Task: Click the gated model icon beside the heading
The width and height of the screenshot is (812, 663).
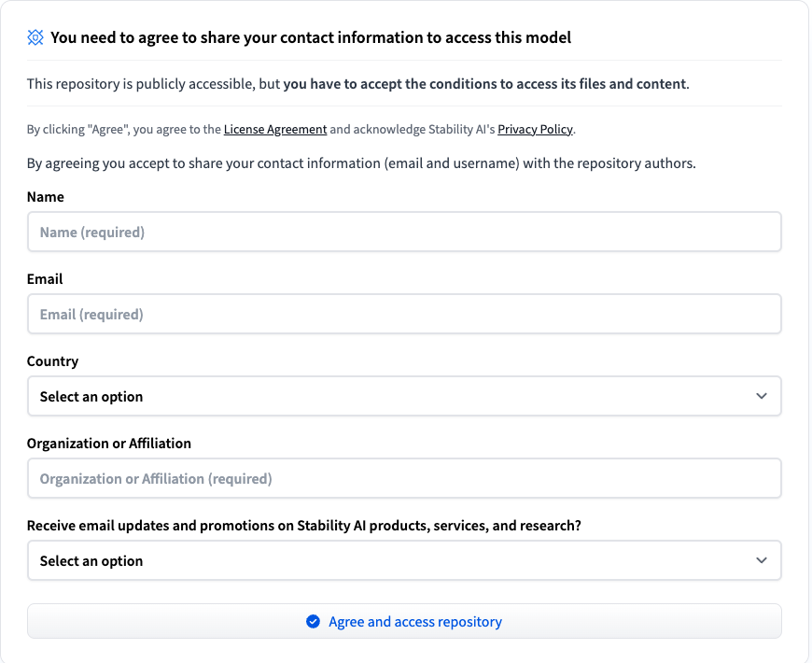Action: click(x=35, y=37)
